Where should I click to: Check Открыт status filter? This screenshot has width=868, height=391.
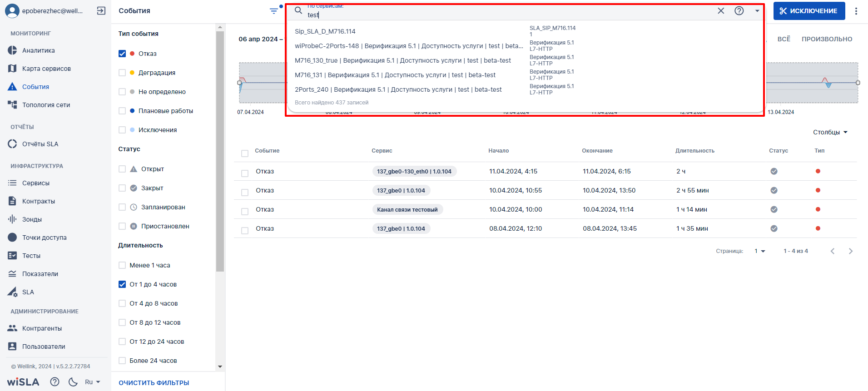click(122, 169)
